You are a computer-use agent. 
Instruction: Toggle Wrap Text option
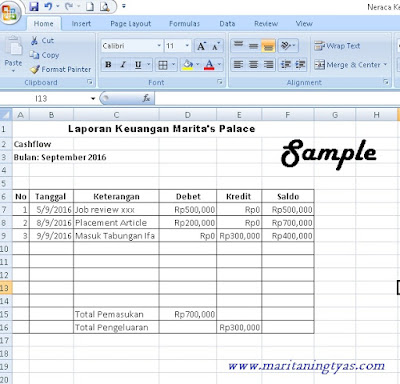337,46
